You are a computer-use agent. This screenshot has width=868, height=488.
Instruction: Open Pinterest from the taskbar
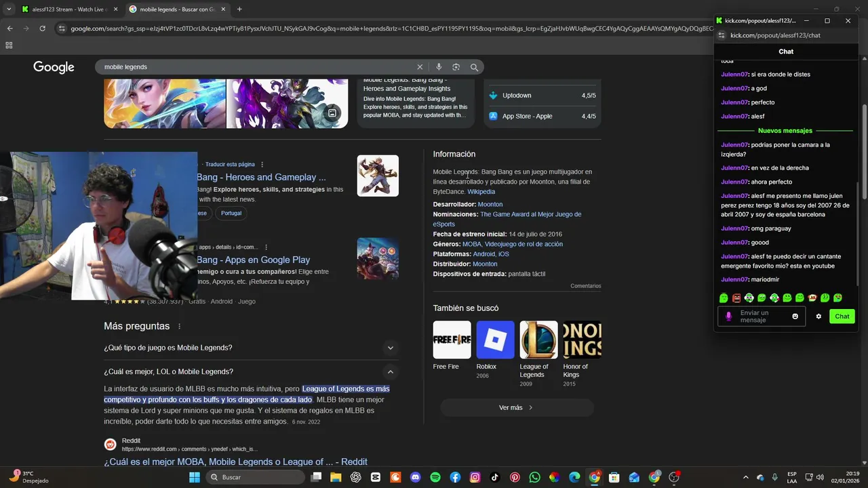(x=515, y=477)
